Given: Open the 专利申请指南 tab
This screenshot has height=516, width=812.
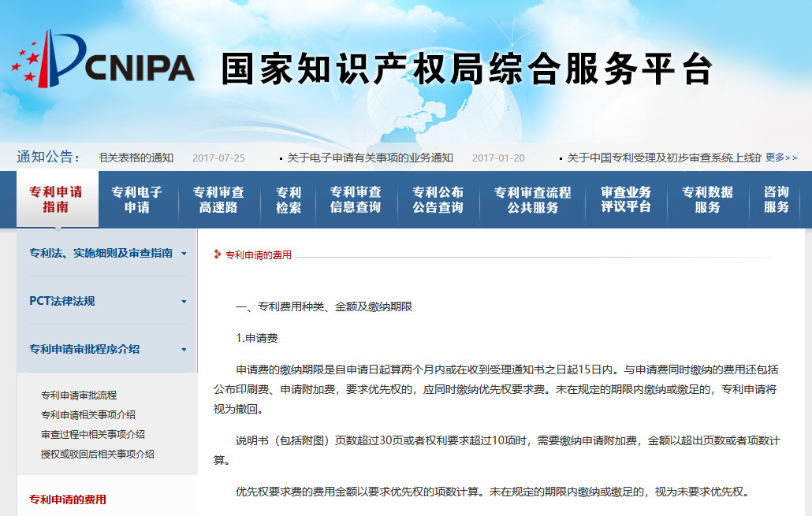Looking at the screenshot, I should [x=57, y=199].
